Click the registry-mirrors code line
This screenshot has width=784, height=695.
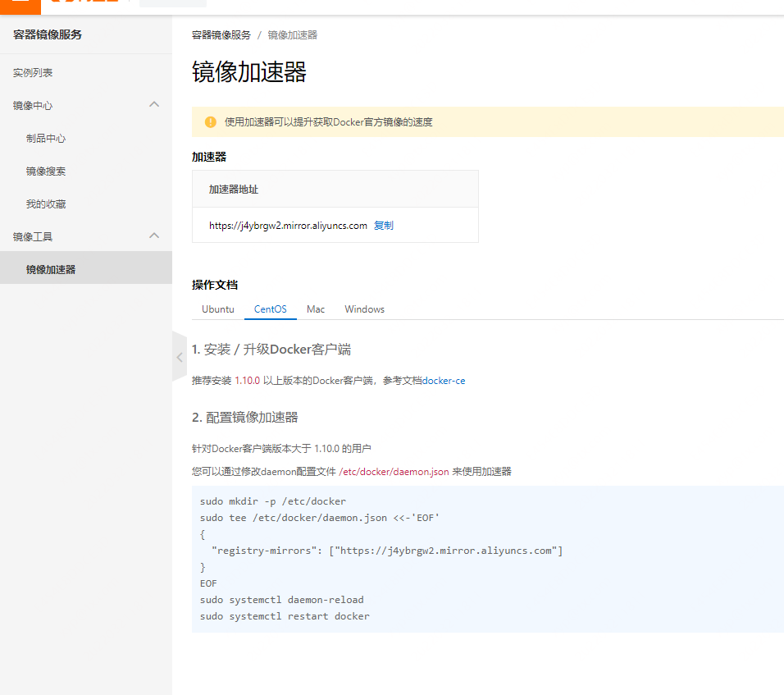tap(387, 551)
